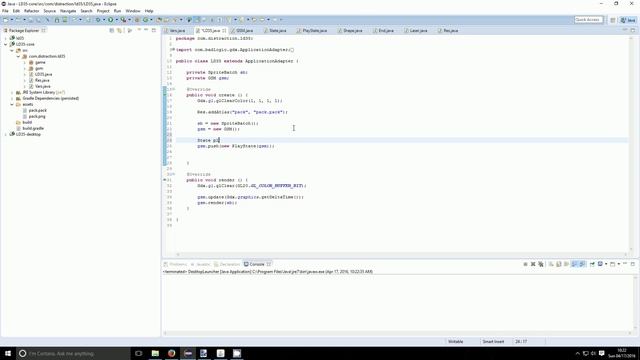Click in the Quick Access field

point(588,20)
